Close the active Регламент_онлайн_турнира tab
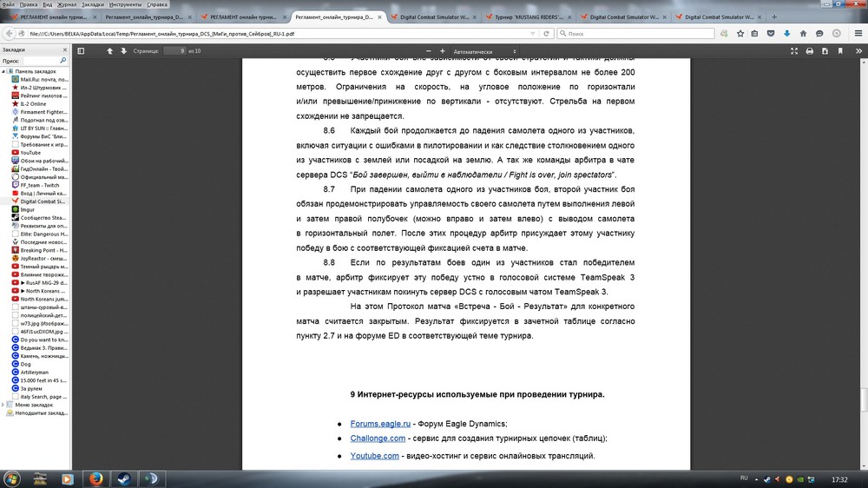 click(x=380, y=17)
